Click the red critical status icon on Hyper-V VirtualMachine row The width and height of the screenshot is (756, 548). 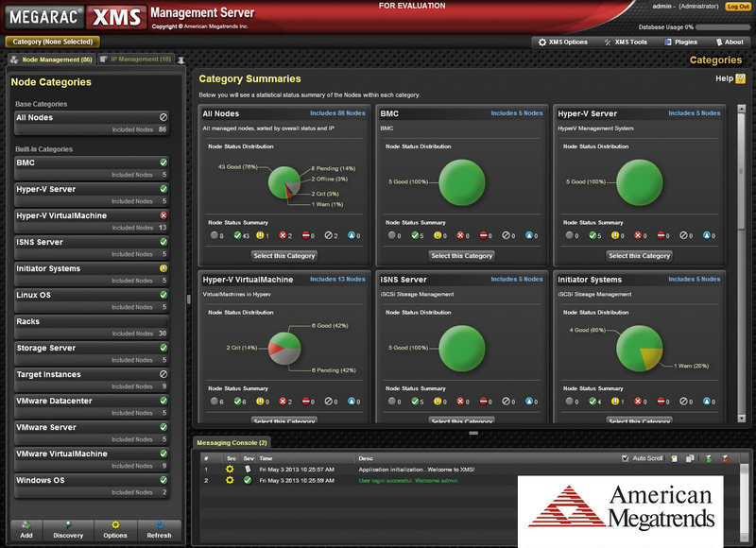click(x=163, y=215)
